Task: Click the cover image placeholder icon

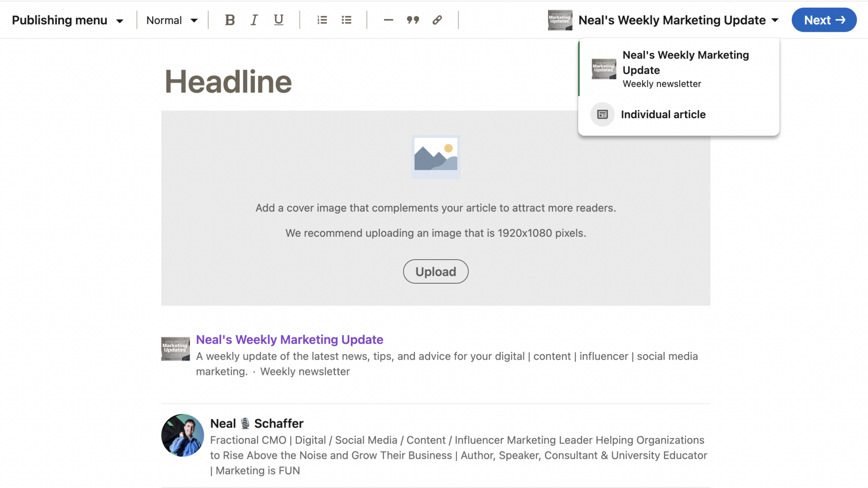Action: click(436, 157)
